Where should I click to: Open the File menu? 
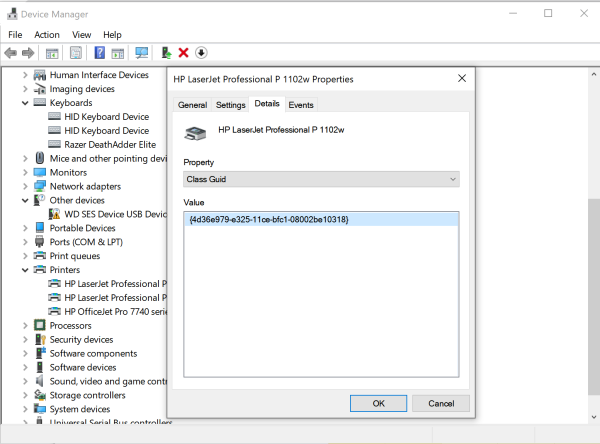(15, 35)
